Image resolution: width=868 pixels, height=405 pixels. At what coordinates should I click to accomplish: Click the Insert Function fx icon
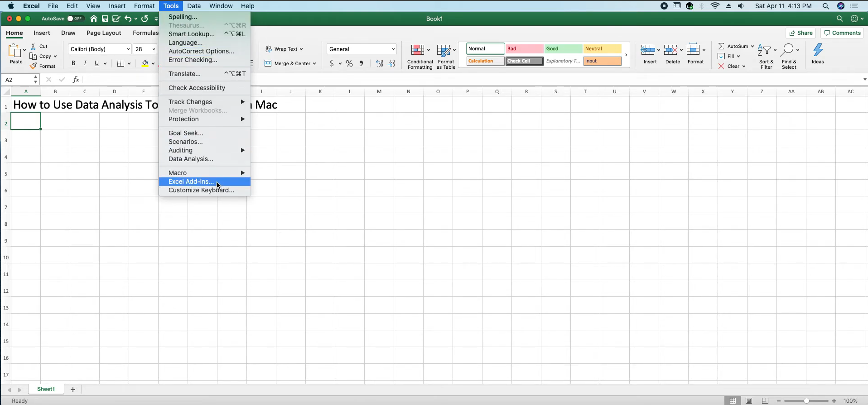coord(76,79)
